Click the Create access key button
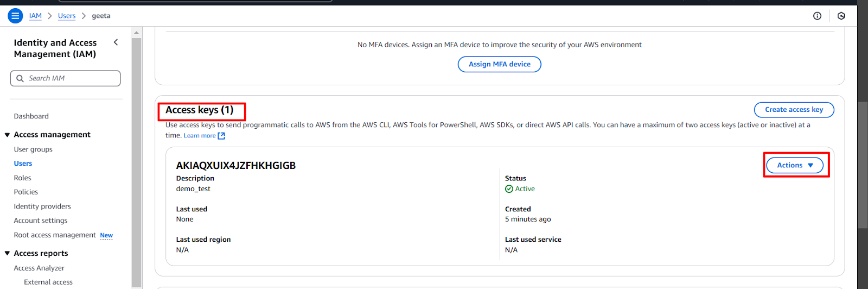The width and height of the screenshot is (868, 289). click(794, 110)
